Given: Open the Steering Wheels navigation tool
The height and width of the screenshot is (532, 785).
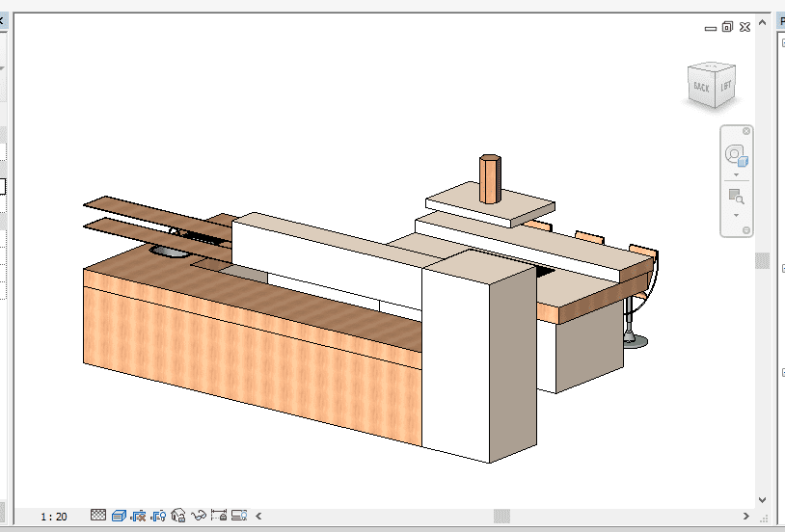Looking at the screenshot, I should tap(736, 155).
